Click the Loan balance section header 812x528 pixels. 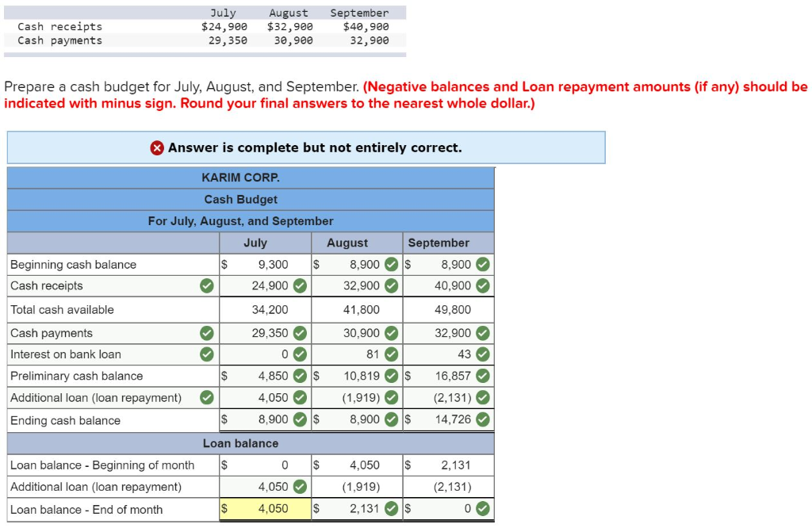pyautogui.click(x=251, y=443)
